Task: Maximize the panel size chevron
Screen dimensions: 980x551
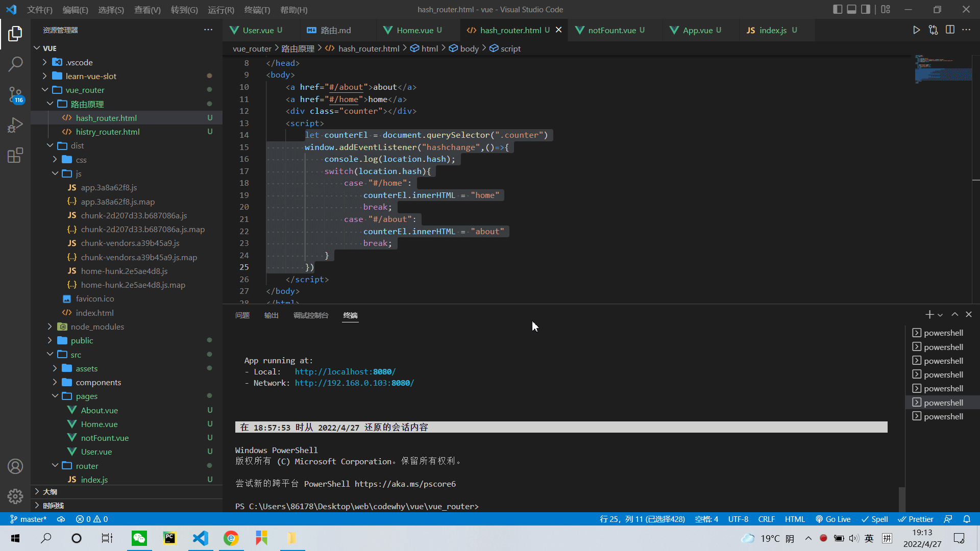Action: [954, 315]
